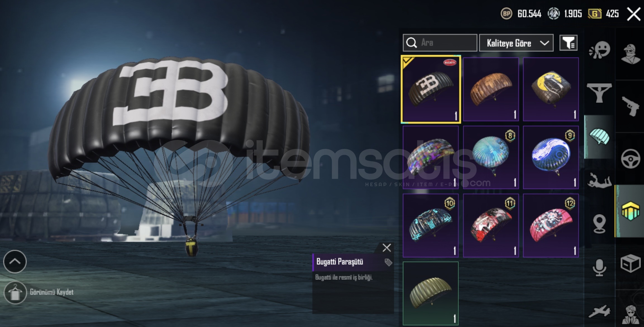Viewport: 644px width, 327px height.
Task: Open the Kaliteye Göre sort dropdown
Action: pos(516,43)
